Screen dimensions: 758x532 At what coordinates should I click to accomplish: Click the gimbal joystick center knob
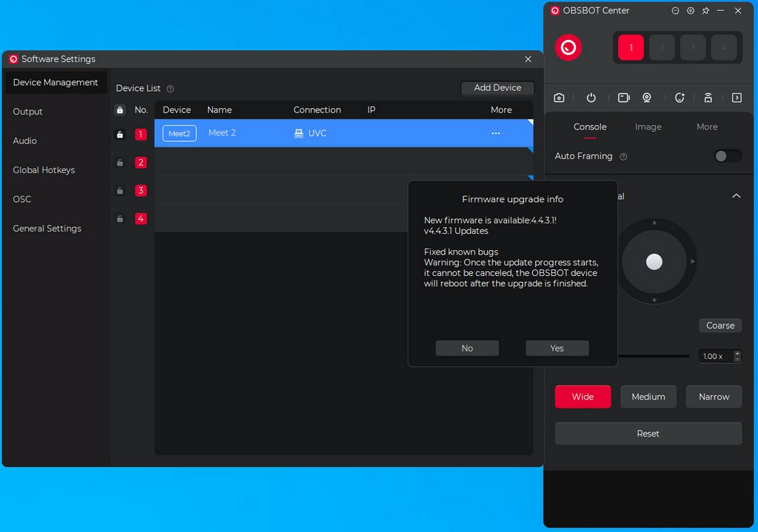(x=654, y=261)
